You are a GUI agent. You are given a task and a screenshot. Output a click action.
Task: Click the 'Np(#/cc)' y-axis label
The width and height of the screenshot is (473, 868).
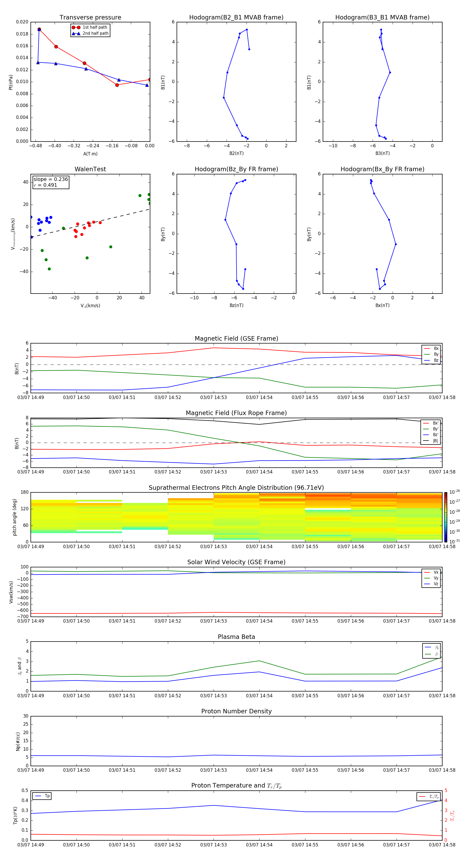(18, 741)
